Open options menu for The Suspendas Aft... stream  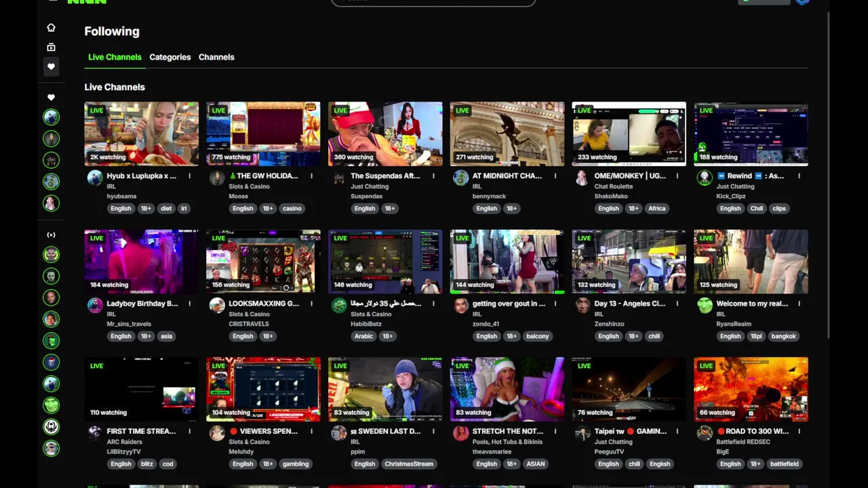tap(433, 176)
